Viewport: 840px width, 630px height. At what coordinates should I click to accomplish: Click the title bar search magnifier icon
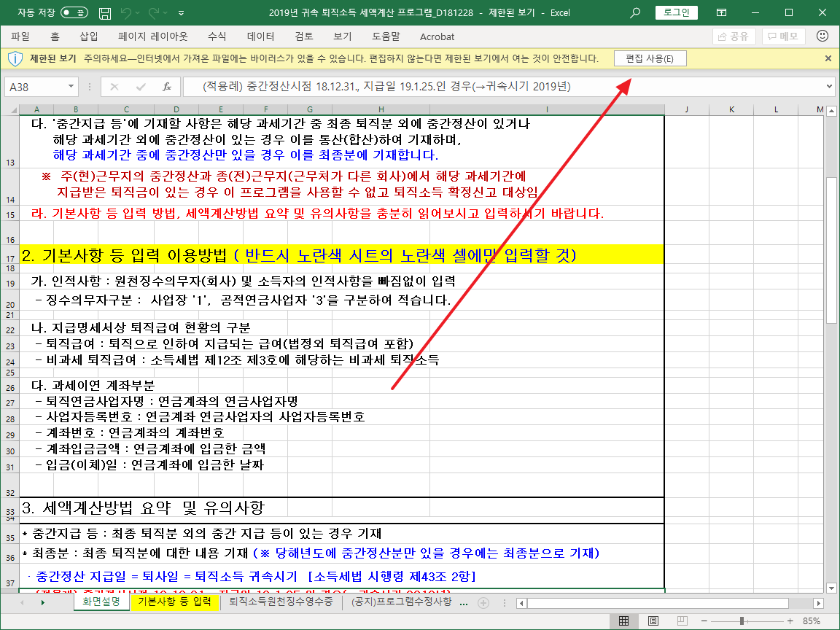[x=635, y=12]
